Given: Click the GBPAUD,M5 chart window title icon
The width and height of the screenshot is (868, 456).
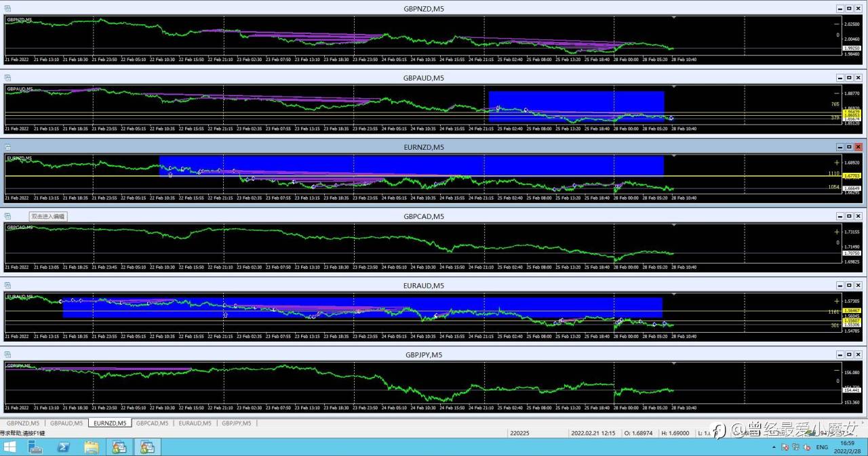Looking at the screenshot, I should pyautogui.click(x=7, y=78).
